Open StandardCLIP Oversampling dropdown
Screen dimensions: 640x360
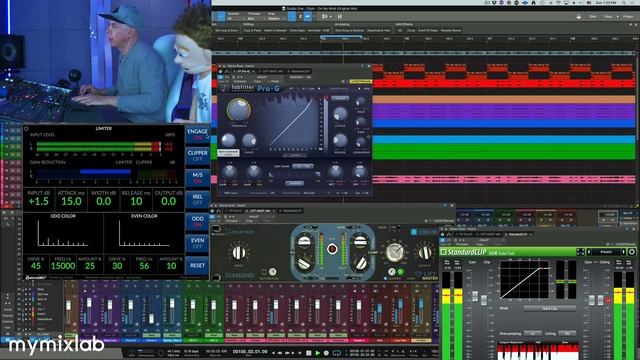pos(533,333)
